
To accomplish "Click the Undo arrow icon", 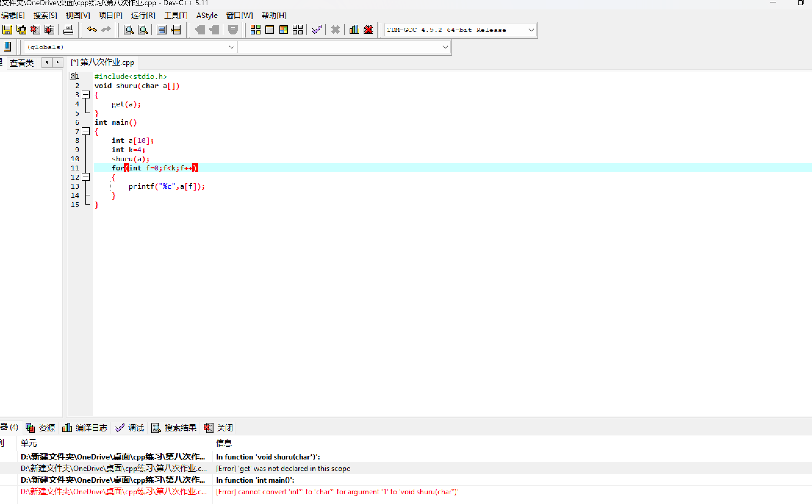I will [x=92, y=30].
